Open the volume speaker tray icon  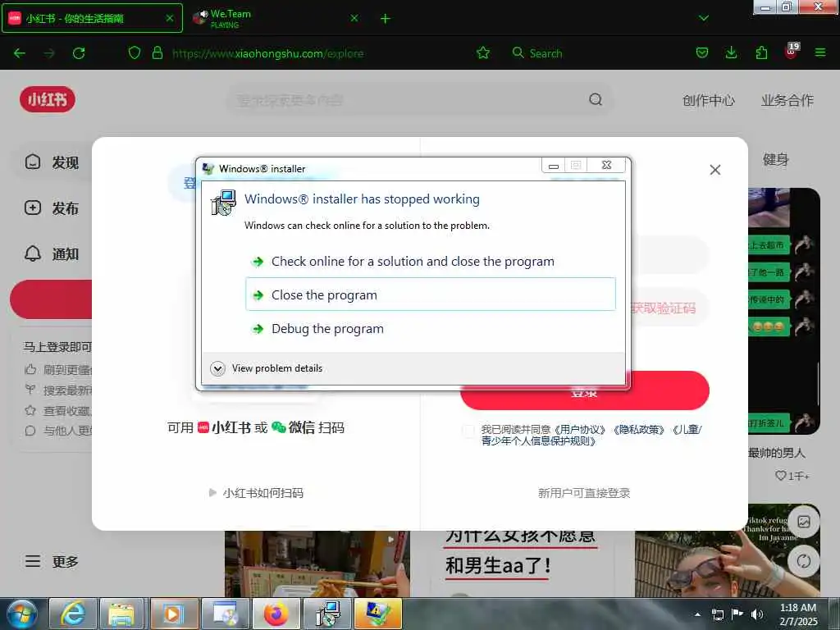tap(757, 614)
